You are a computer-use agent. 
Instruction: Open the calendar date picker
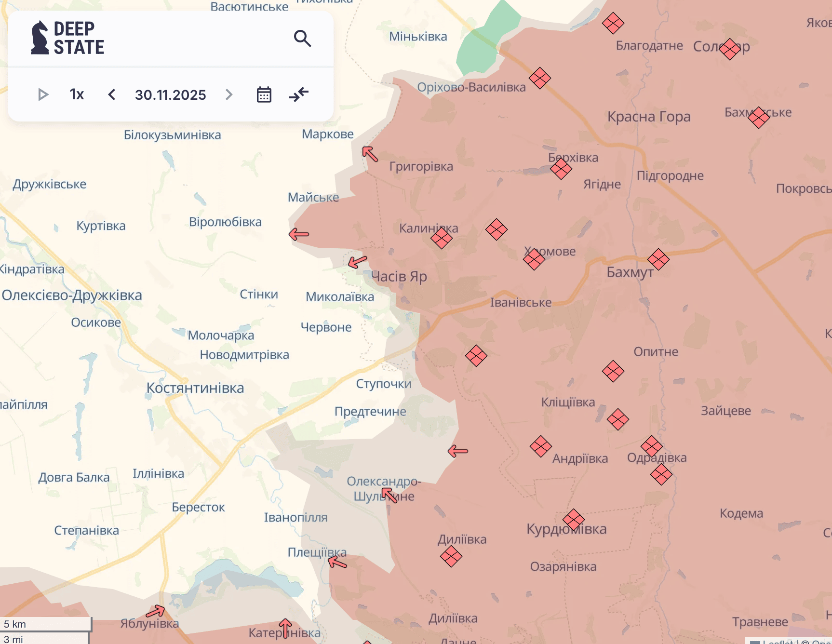click(264, 94)
